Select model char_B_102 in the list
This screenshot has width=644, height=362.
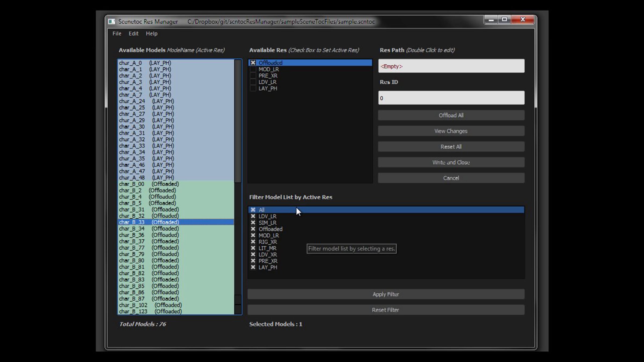point(176,305)
